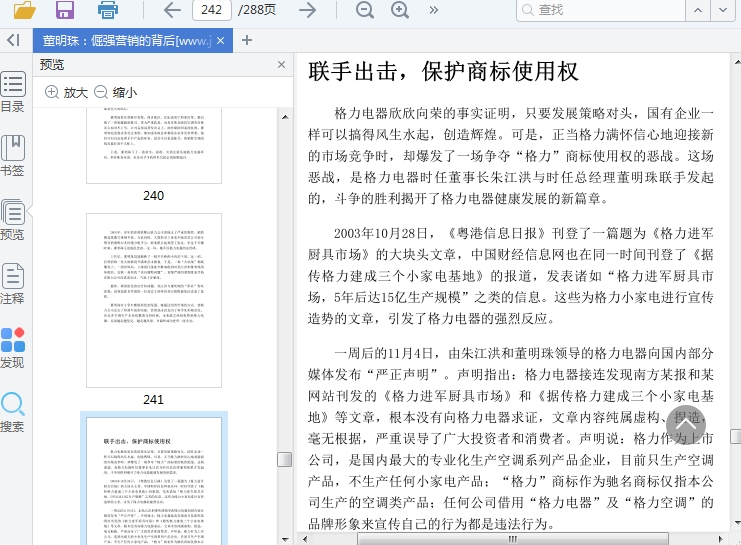741x545 pixels.
Task: Print the document with printer icon
Action: [x=108, y=10]
